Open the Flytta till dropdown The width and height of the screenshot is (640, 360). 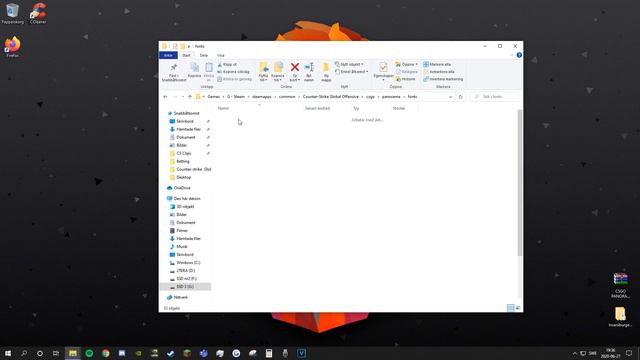[x=263, y=78]
